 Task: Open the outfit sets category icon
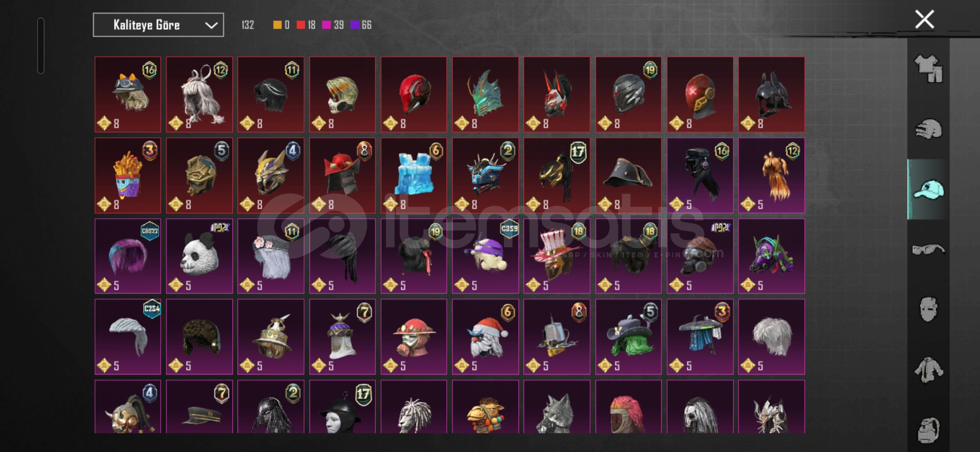(928, 68)
